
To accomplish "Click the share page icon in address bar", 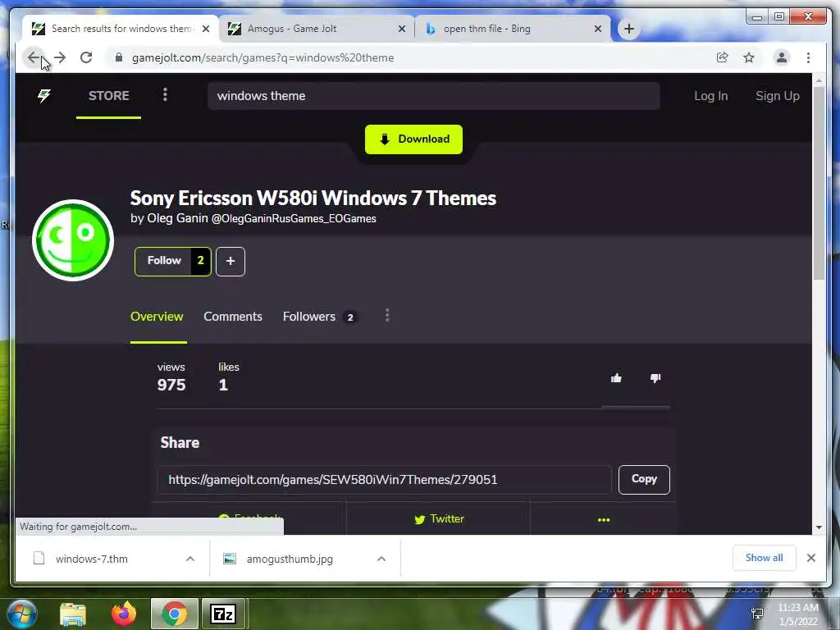I will (722, 57).
